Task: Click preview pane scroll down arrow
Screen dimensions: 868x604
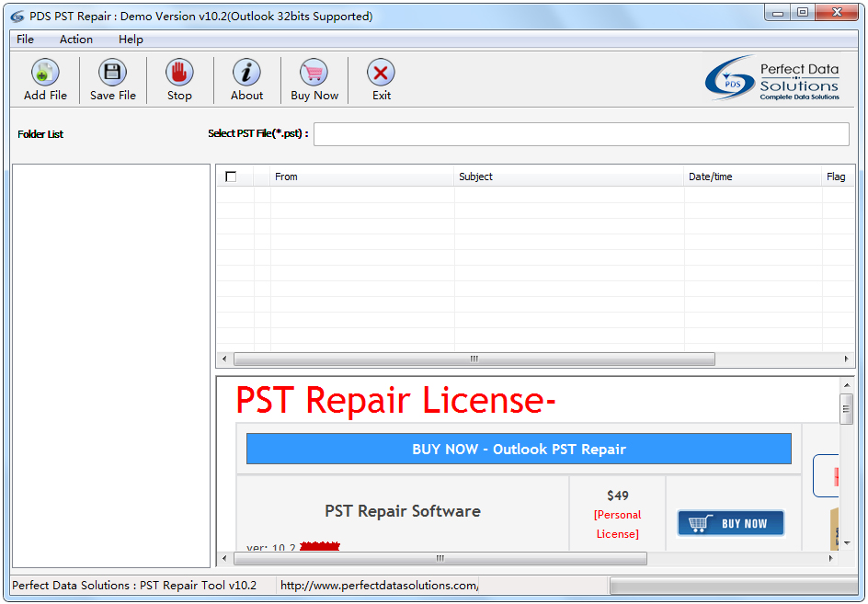Action: click(x=847, y=542)
